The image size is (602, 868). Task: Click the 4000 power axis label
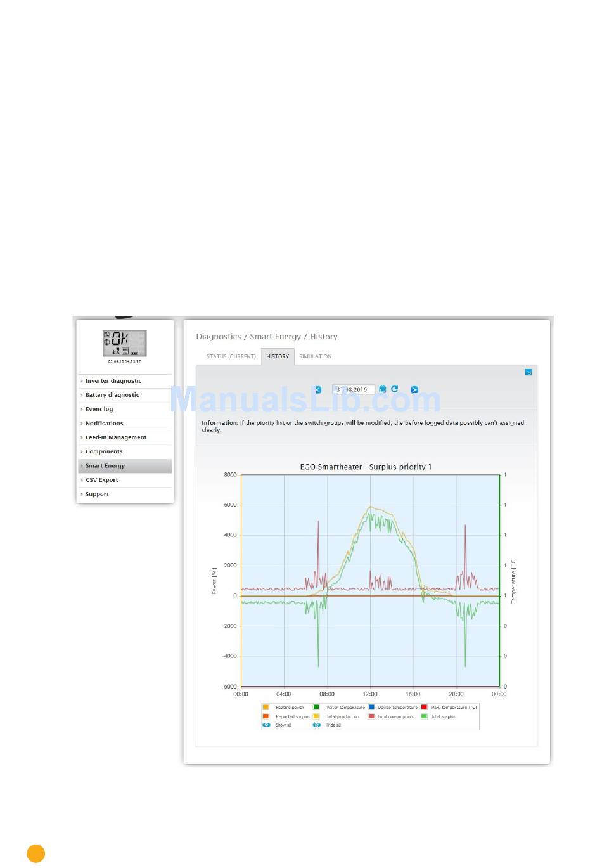231,535
